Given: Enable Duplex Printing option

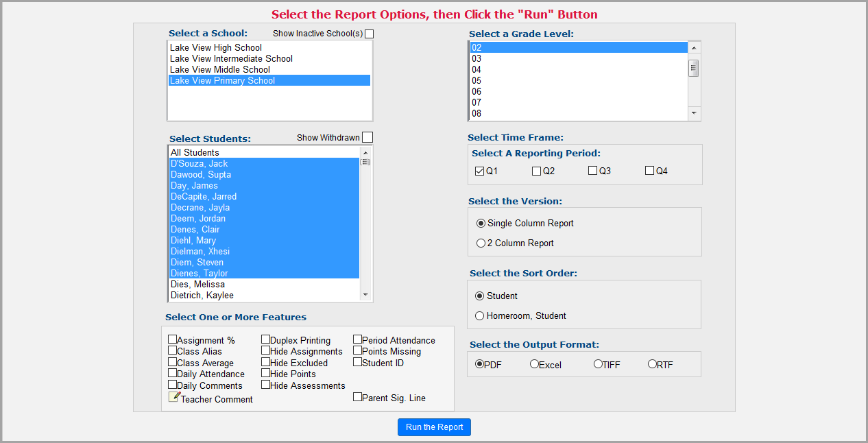Looking at the screenshot, I should coord(266,339).
